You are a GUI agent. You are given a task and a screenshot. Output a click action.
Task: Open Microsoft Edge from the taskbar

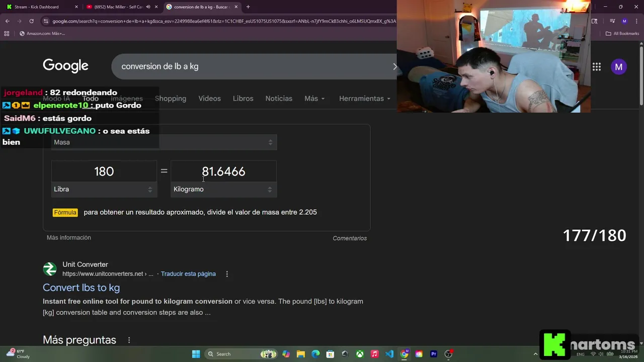pyautogui.click(x=315, y=354)
